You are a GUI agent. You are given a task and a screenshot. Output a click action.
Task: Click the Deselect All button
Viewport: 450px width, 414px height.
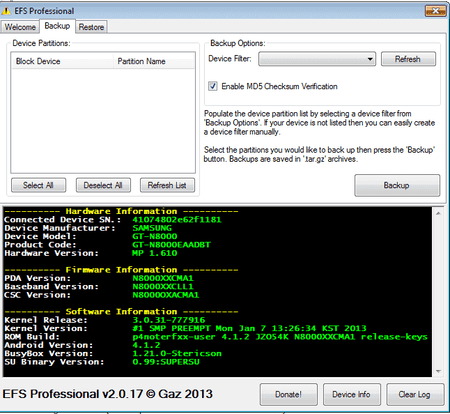pyautogui.click(x=103, y=185)
